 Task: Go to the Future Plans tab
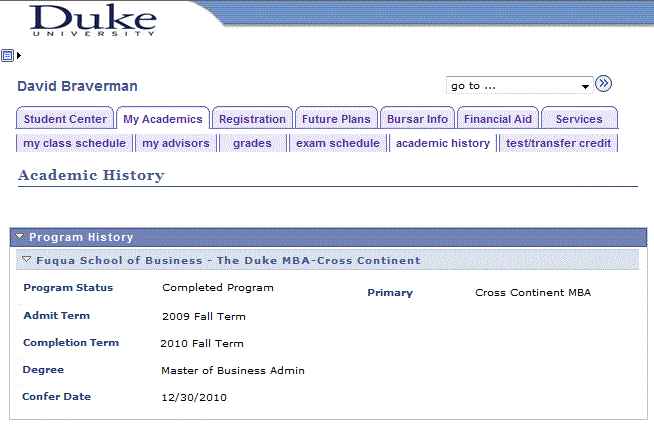336,119
